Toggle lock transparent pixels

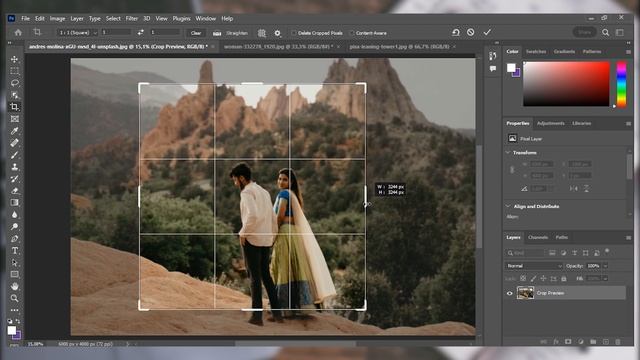[523, 278]
